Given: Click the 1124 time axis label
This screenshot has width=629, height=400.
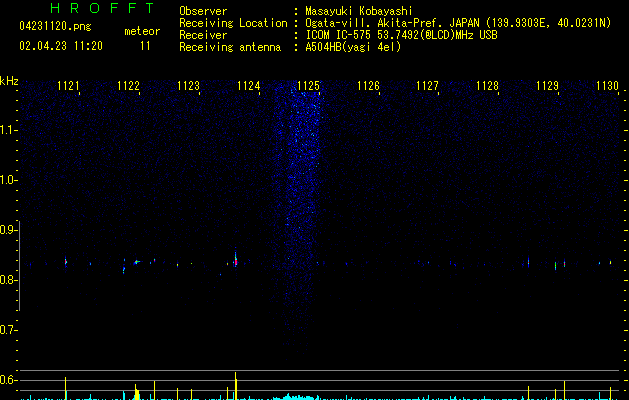Looking at the screenshot, I should pyautogui.click(x=249, y=86).
